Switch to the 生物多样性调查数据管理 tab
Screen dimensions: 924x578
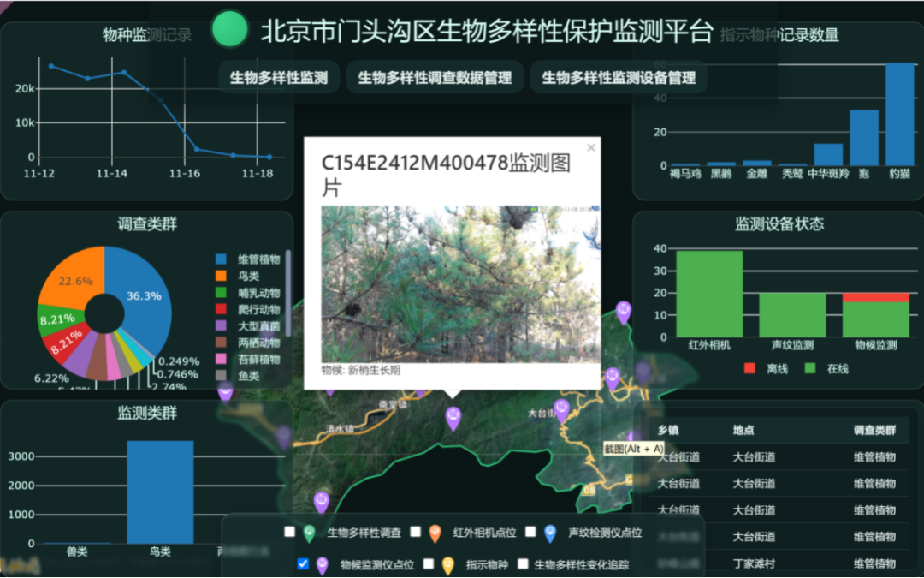(435, 78)
